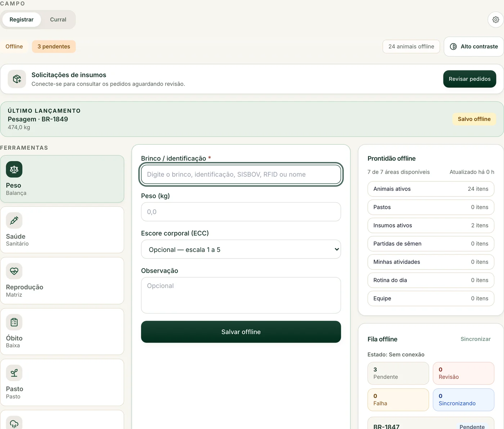The image size is (504, 429).
Task: Click the Solicitações de insumos heading
Action: pos(69,75)
